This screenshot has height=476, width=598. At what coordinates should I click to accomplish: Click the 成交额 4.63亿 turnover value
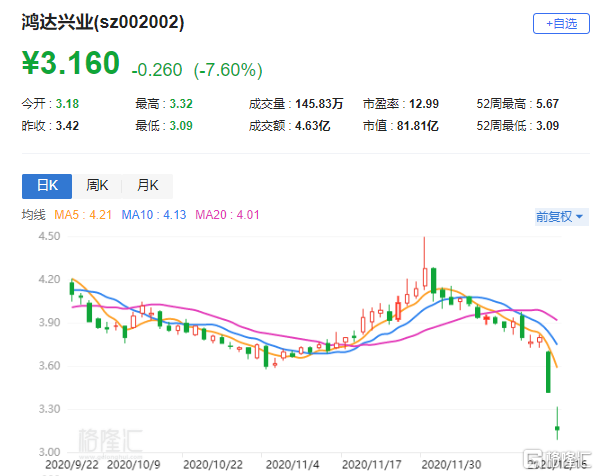coord(289,126)
